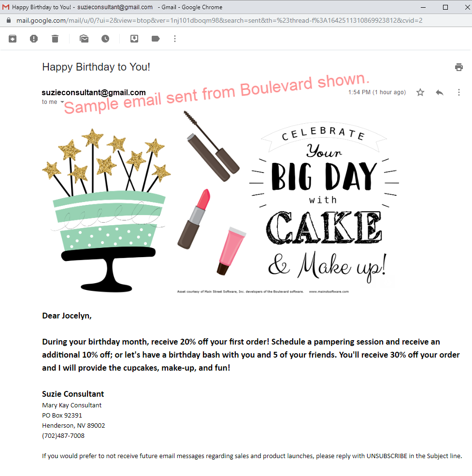Viewport: 472px width, 476px height.
Task: Snooze the email with the clock icon
Action: pyautogui.click(x=105, y=39)
